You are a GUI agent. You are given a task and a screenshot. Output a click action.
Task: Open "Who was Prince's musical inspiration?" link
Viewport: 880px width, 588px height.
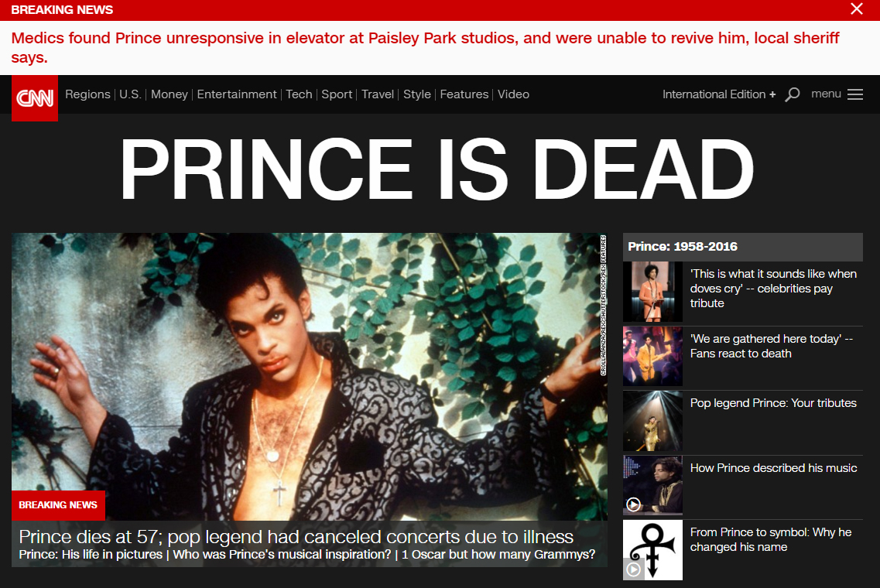(x=282, y=554)
